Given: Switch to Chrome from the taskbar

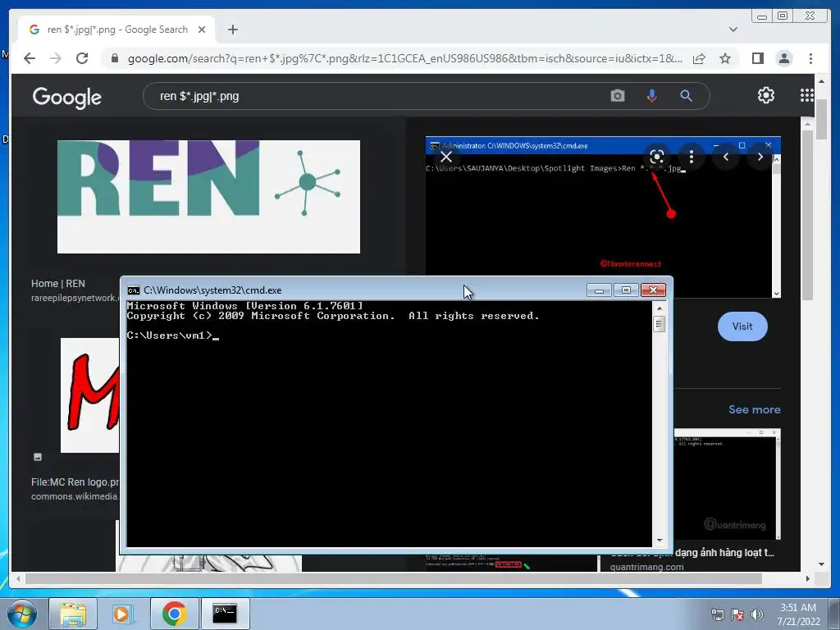Looking at the screenshot, I should point(174,614).
